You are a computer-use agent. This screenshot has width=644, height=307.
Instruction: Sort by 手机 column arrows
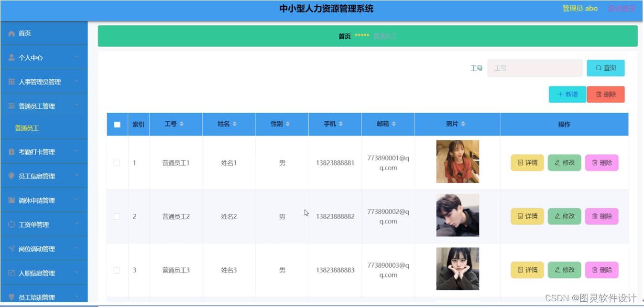pos(341,124)
